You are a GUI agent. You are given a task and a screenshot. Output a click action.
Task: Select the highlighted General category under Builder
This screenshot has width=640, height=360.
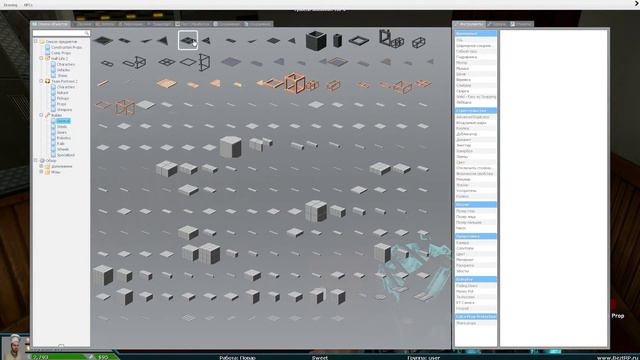(x=63, y=121)
